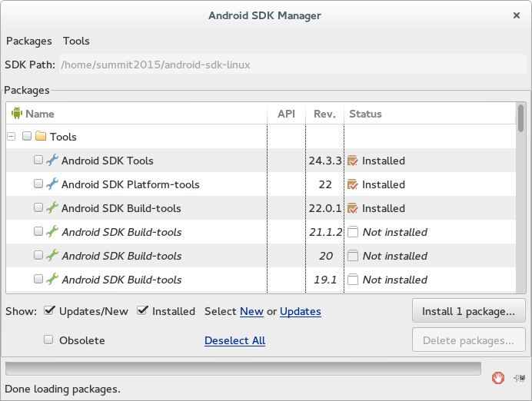
Task: Open the Packages menu
Action: tap(29, 41)
